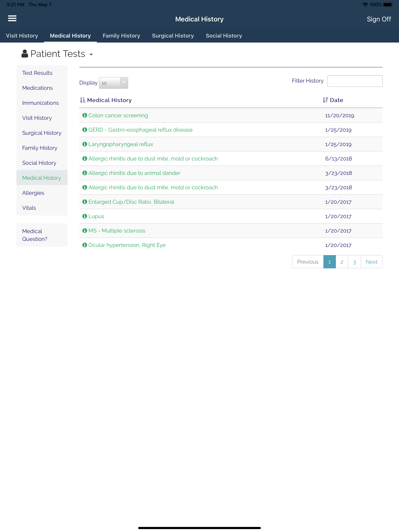The height and width of the screenshot is (532, 399).
Task: Sort by Date column icon
Action: click(325, 100)
